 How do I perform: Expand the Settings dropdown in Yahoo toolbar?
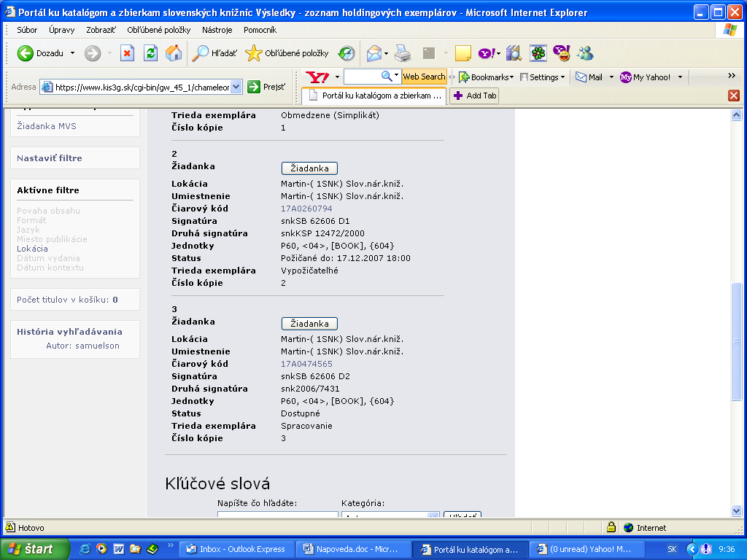tap(543, 77)
